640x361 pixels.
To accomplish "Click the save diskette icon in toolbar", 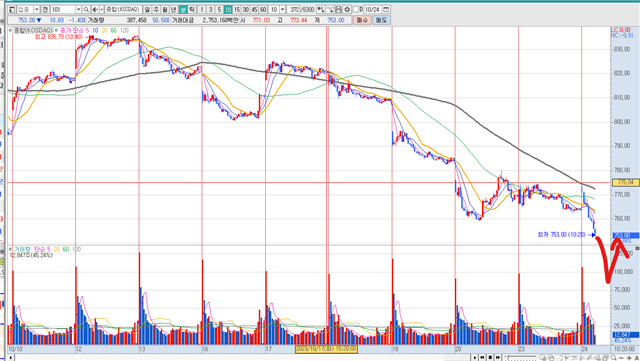I will [338, 9].
